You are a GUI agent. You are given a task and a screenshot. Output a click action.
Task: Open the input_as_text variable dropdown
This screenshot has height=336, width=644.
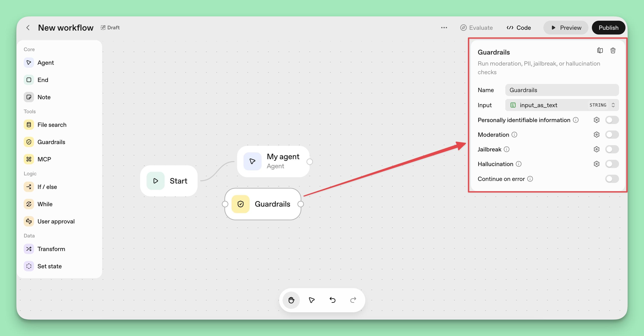tap(538, 105)
